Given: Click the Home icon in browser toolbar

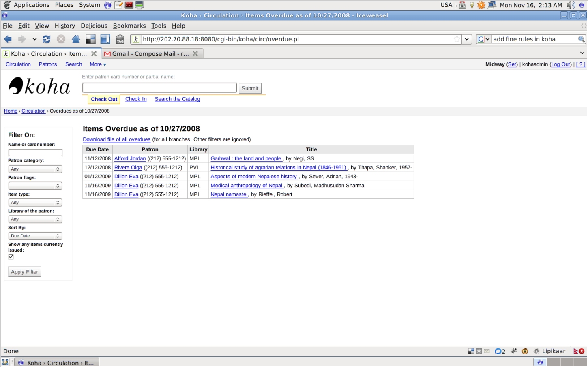Looking at the screenshot, I should (x=76, y=39).
